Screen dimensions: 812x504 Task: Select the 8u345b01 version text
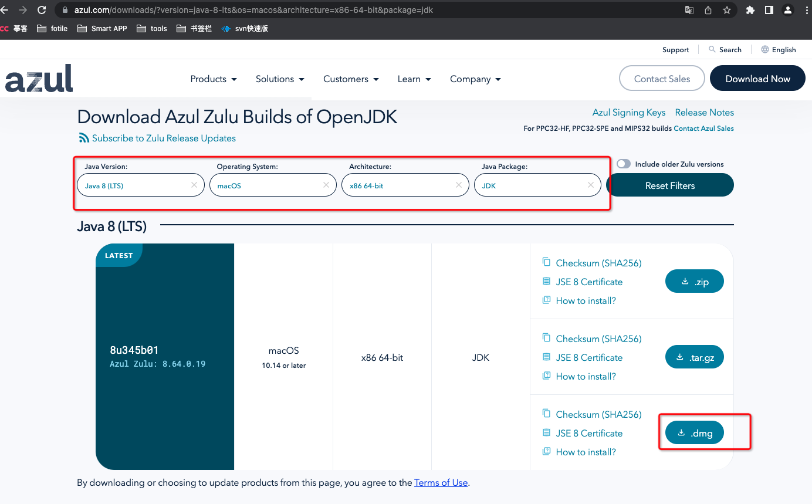click(x=134, y=350)
